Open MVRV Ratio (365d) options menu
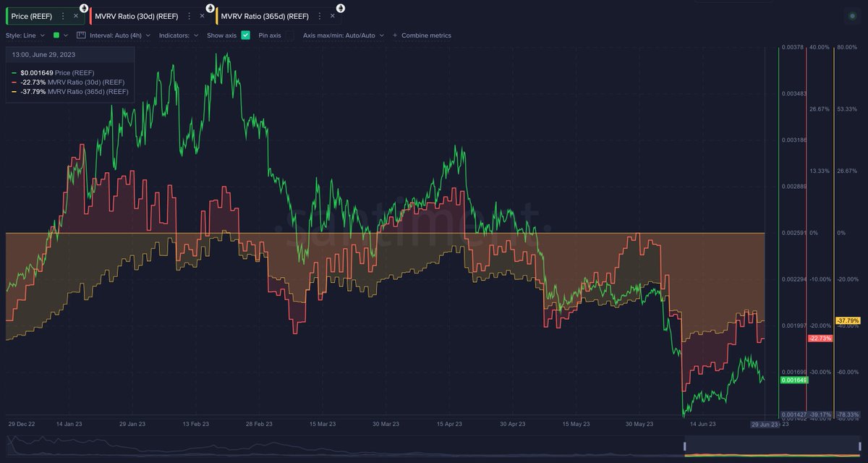The height and width of the screenshot is (463, 868). click(x=319, y=15)
